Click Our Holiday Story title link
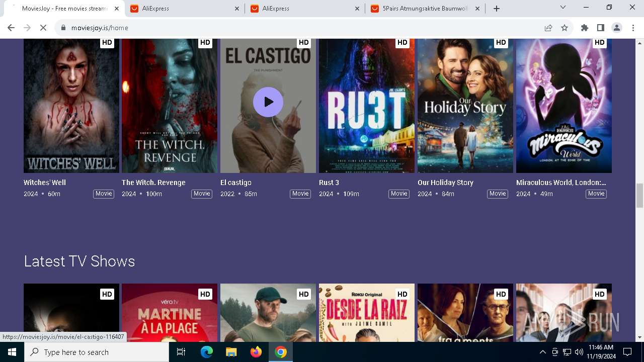Screen dimensions: 644x362 click(x=445, y=183)
